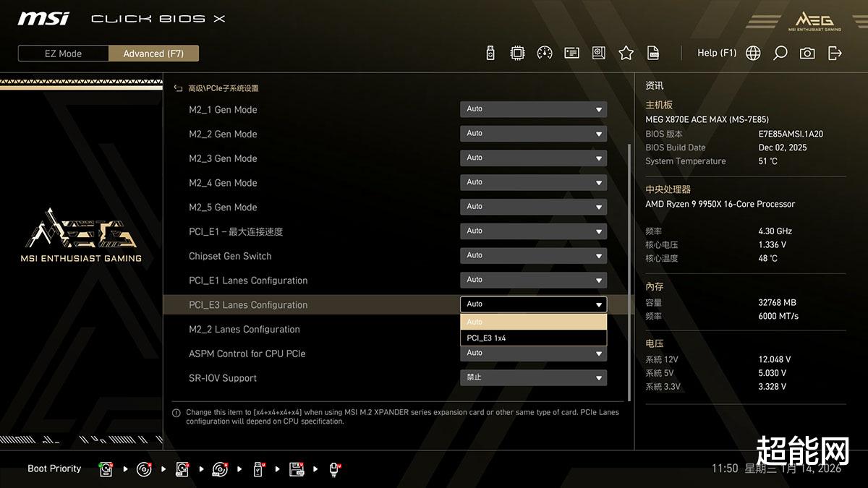Select fourth boot device USB disc icon
The height and width of the screenshot is (488, 868).
click(221, 469)
